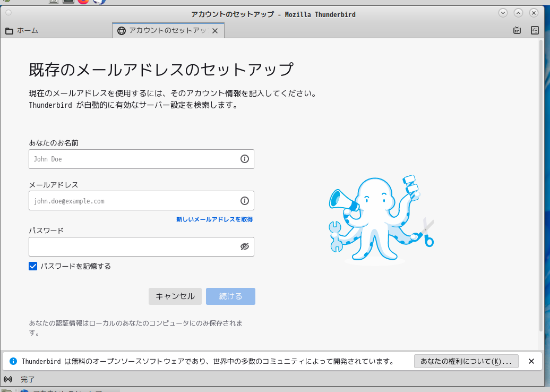Show info for the name field
This screenshot has height=392, width=550.
click(x=245, y=159)
